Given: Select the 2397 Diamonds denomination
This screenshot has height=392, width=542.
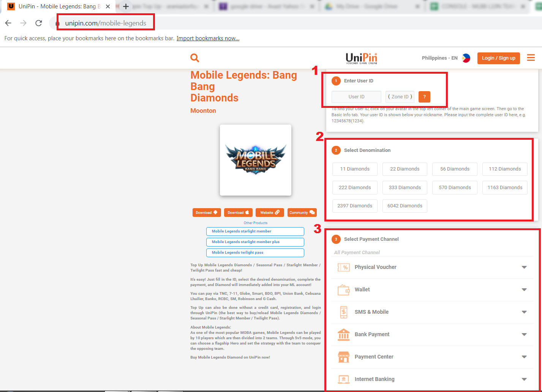Looking at the screenshot, I should coord(355,206).
